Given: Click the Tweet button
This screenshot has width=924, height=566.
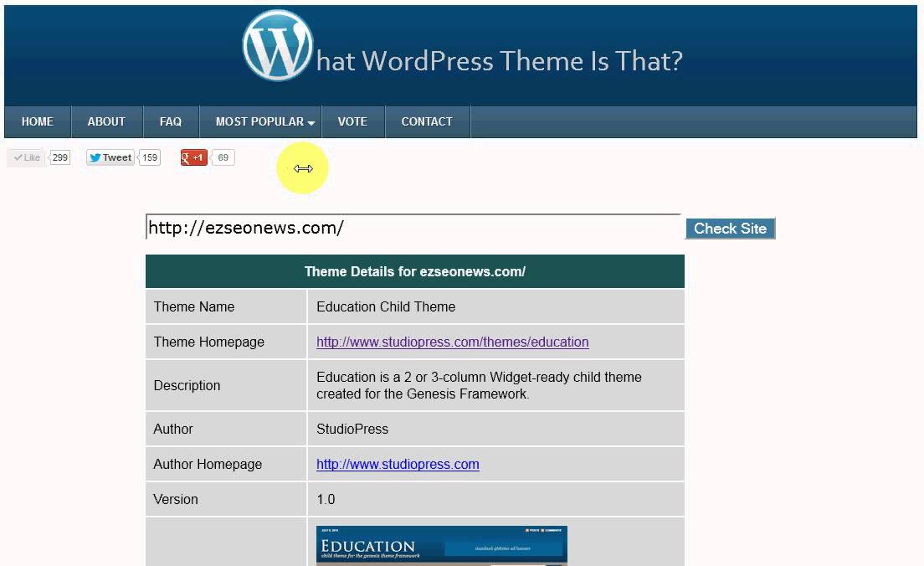Looking at the screenshot, I should [110, 157].
